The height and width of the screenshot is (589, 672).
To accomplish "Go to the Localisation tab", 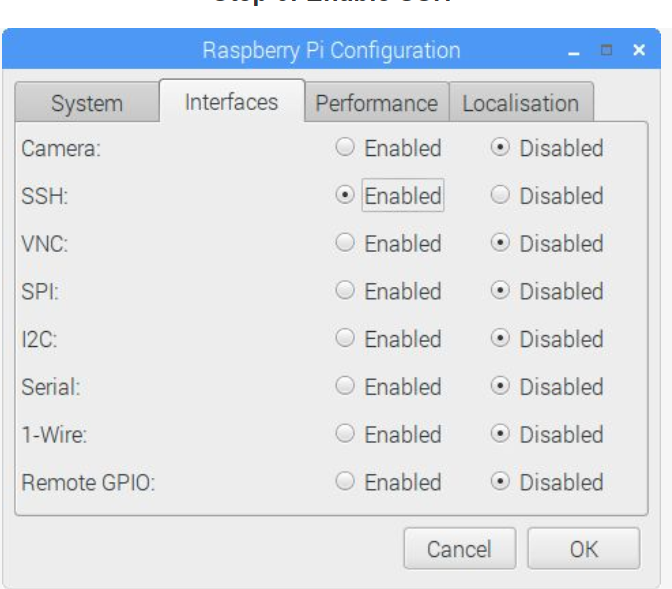I will click(520, 103).
